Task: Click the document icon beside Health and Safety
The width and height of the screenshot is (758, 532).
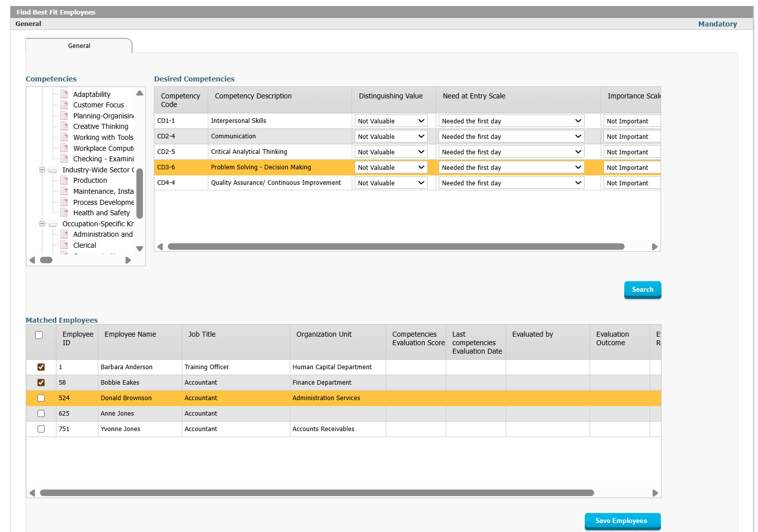Action: coord(64,212)
